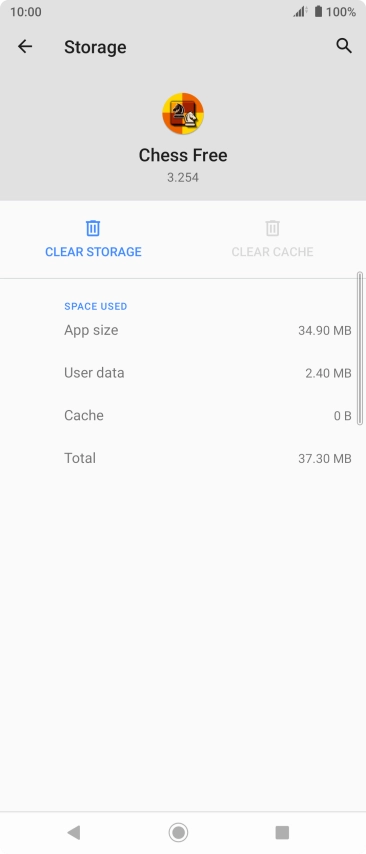Tap the Chess Free app icon
The image size is (366, 854).
click(x=183, y=113)
